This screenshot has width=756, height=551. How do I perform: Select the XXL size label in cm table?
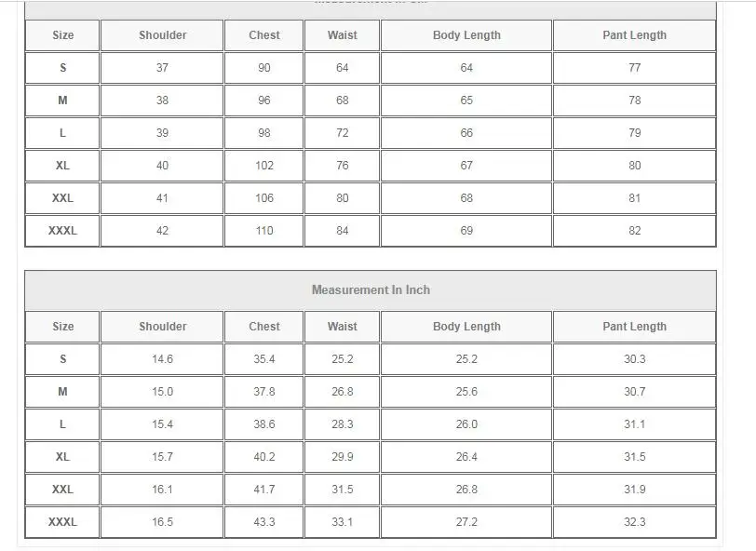point(62,198)
